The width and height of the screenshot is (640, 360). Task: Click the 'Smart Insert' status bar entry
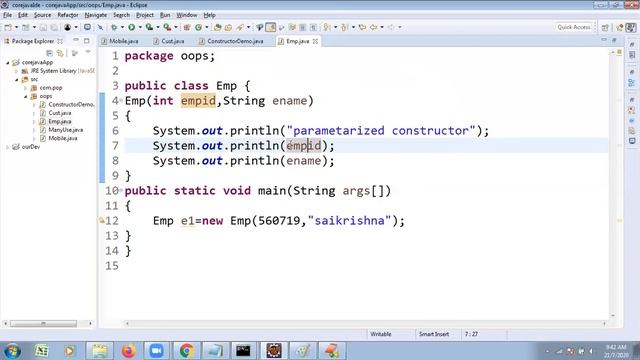(x=434, y=334)
